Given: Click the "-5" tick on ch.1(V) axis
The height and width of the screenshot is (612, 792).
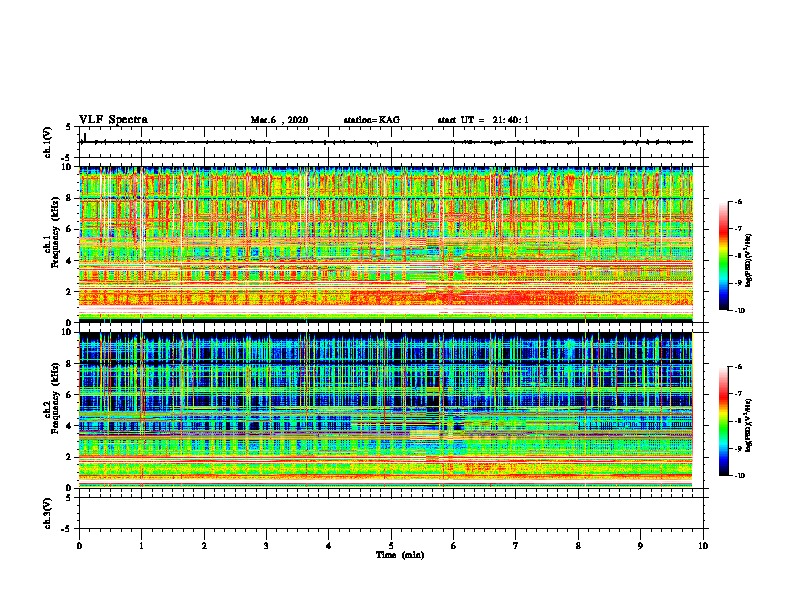Looking at the screenshot, I should [x=68, y=158].
